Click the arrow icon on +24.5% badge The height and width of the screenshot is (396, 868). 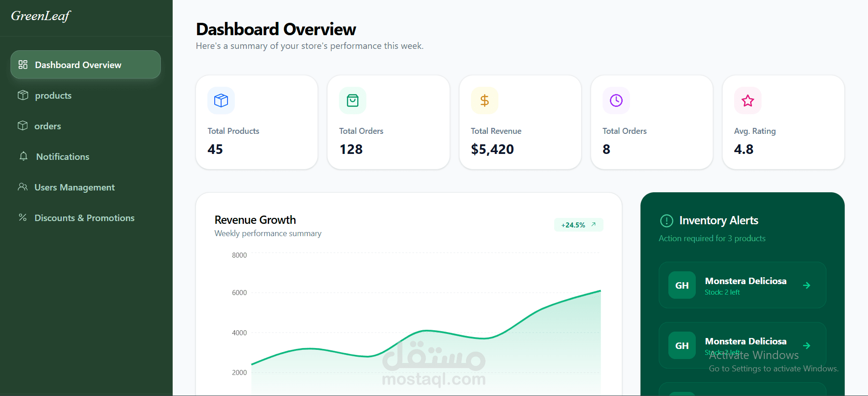click(x=593, y=224)
